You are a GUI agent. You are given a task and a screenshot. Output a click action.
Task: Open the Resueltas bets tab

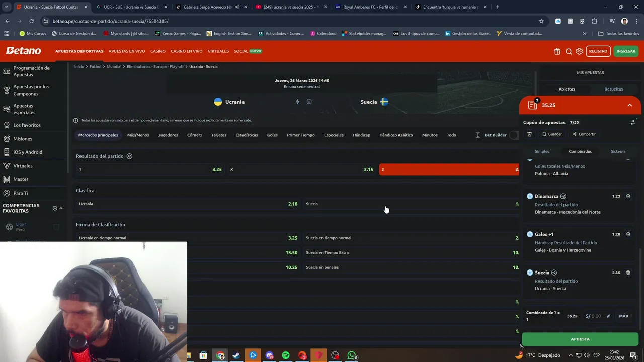613,89
